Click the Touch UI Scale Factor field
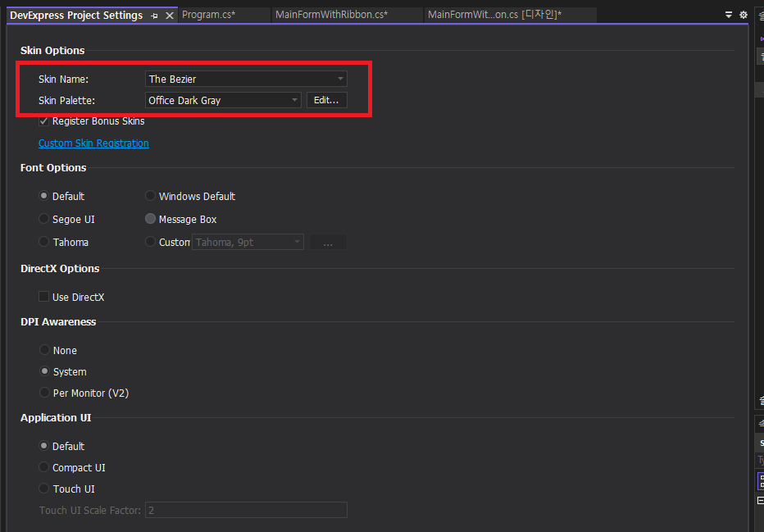 click(246, 510)
